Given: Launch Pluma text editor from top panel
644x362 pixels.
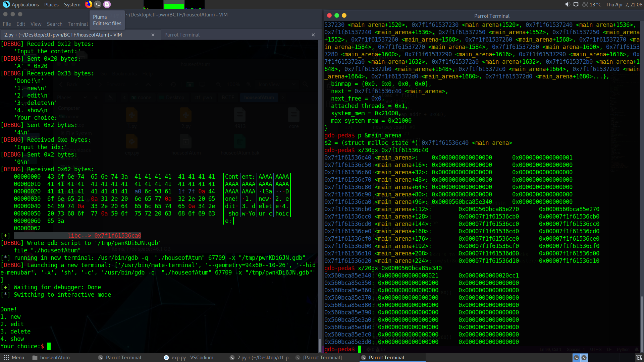Looking at the screenshot, I should 107,4.
